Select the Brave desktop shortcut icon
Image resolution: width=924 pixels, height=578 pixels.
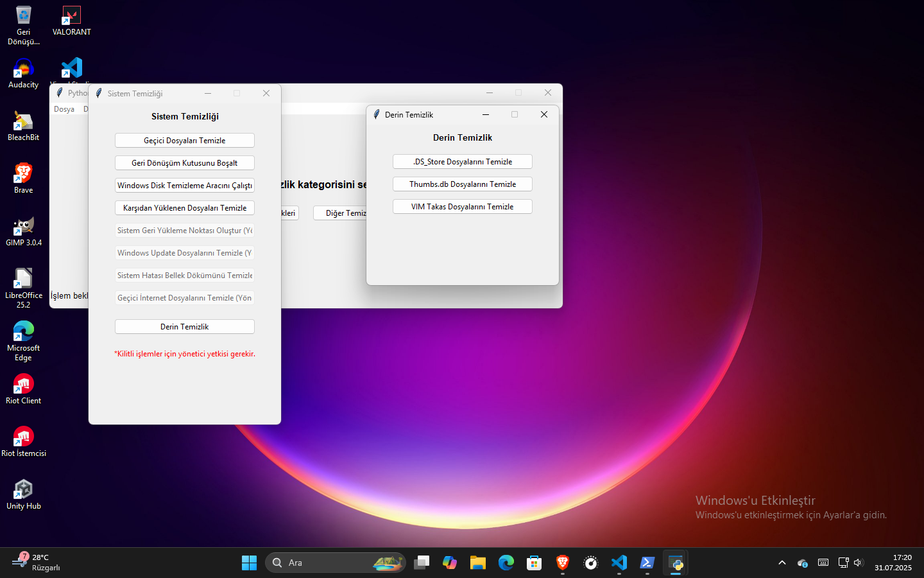(x=24, y=179)
